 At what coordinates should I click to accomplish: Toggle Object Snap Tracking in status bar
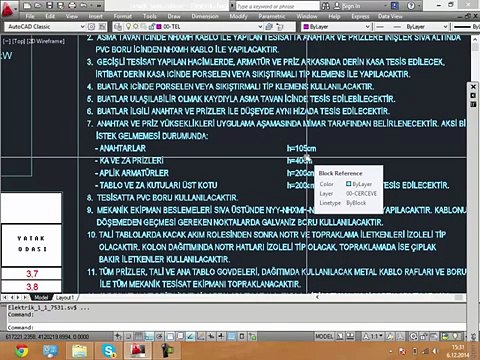(x=190, y=337)
